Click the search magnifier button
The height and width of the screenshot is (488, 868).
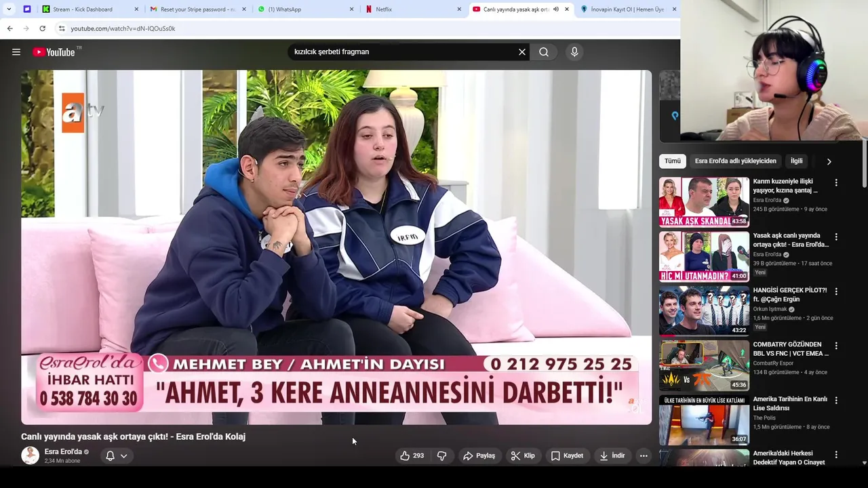click(544, 52)
